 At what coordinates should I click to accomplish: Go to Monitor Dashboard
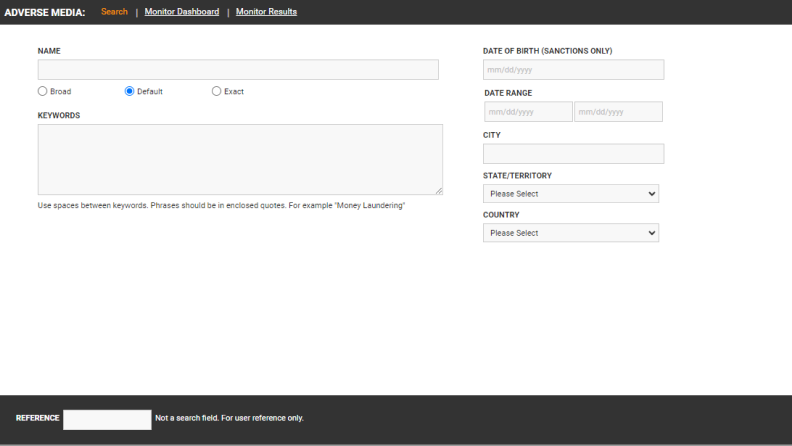point(181,12)
